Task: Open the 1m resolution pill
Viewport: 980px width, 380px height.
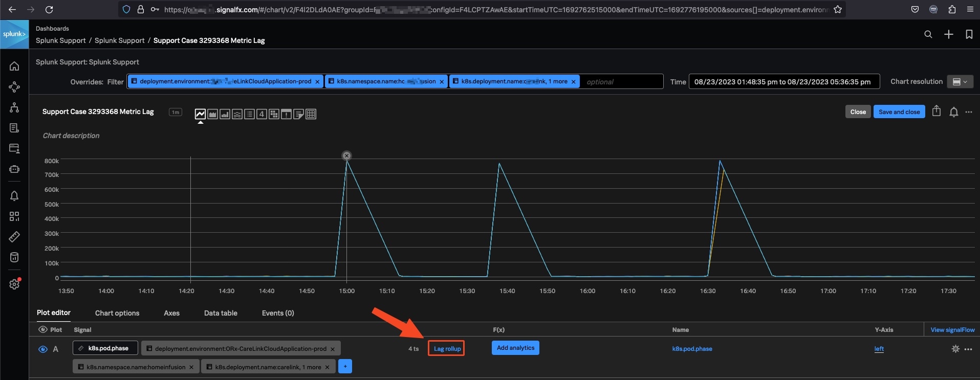Action: [176, 112]
